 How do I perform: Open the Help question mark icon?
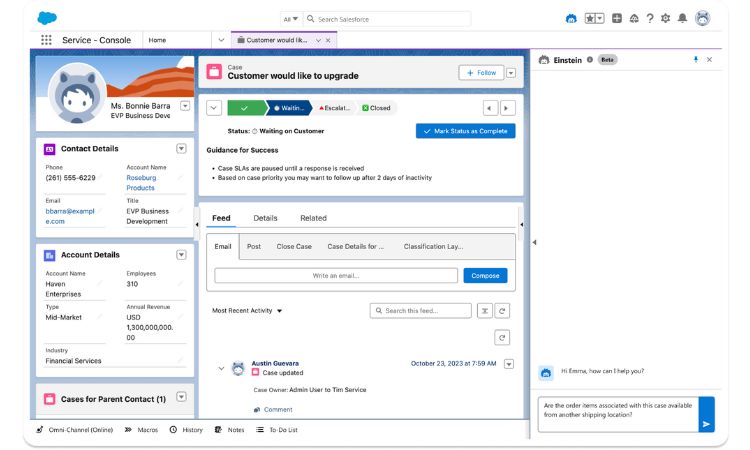(x=650, y=19)
